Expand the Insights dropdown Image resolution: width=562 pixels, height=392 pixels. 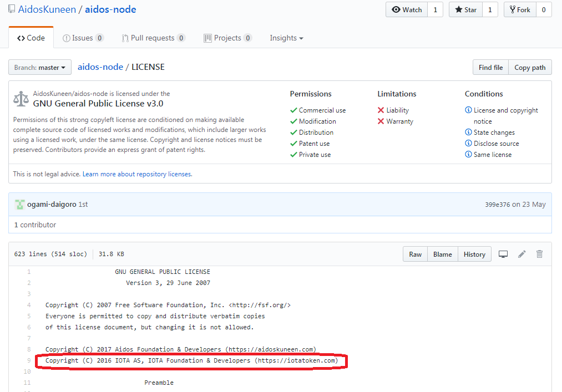[x=286, y=38]
